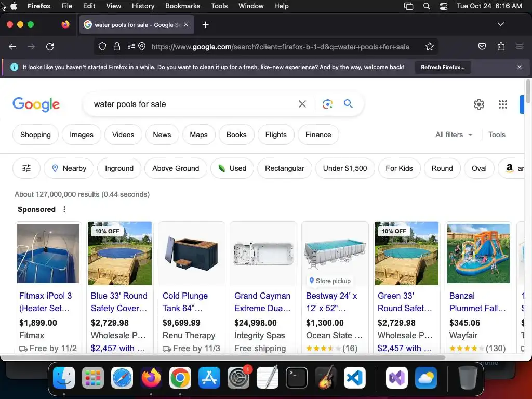Screen dimensions: 532x399
Task: Open the Bestway 24' x 12' x 52" link
Action: (x=331, y=302)
